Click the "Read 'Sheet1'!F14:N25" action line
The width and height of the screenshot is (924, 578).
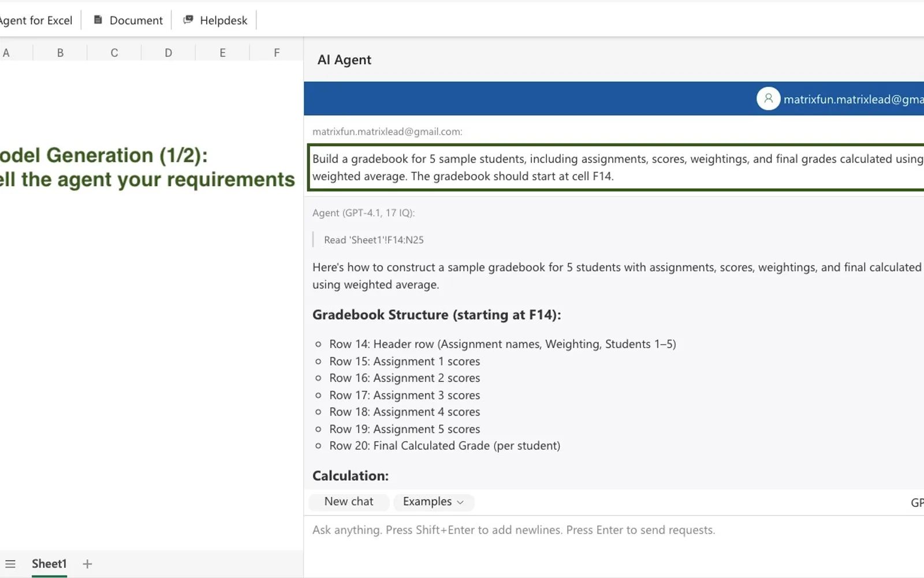click(374, 240)
